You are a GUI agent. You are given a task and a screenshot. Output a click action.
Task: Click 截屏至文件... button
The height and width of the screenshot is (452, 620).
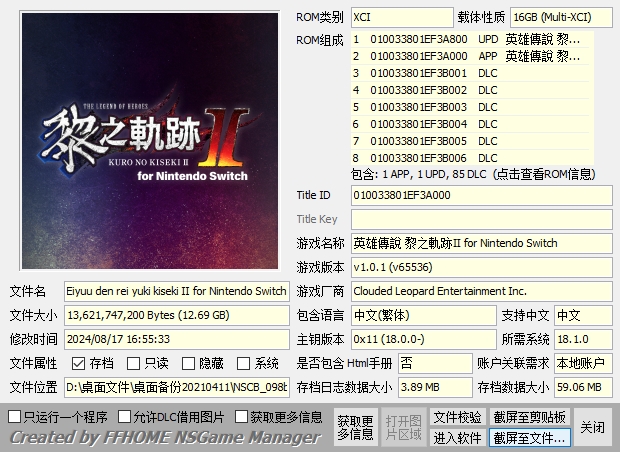[529, 437]
